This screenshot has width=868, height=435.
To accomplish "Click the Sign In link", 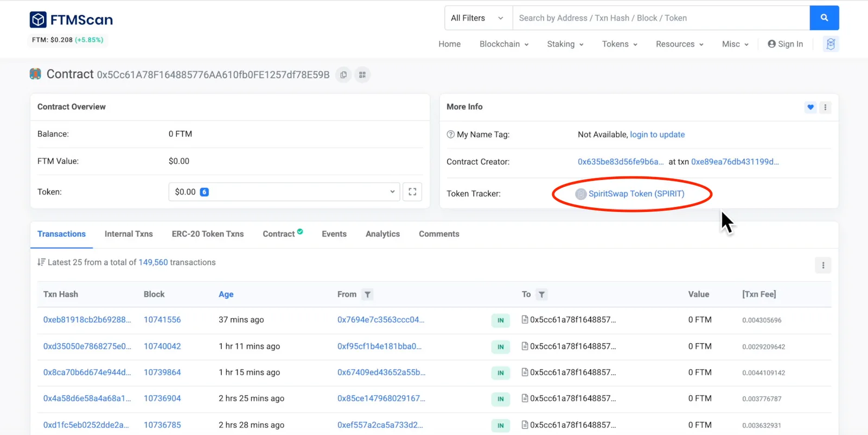I will coord(785,44).
